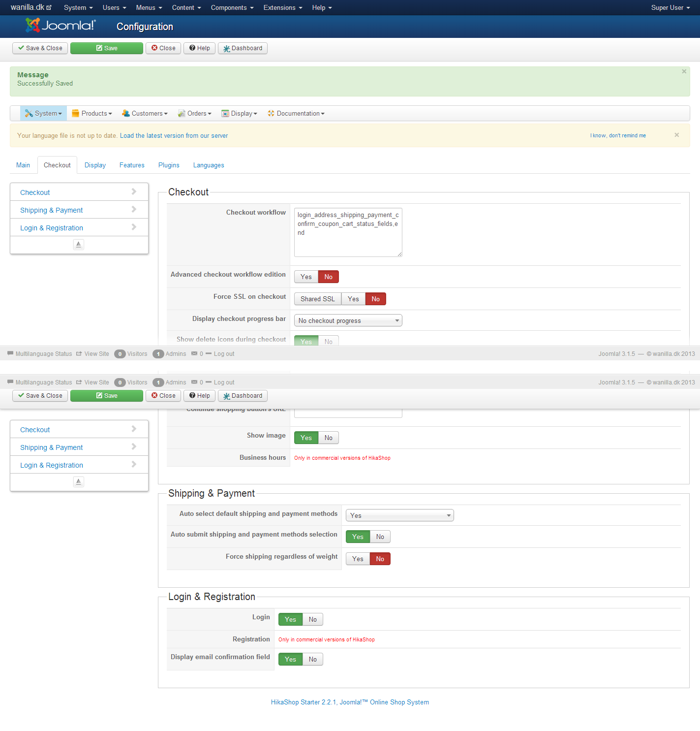Click inside Checkout workflow text area
Viewport: 700px width, 731px height.
(x=348, y=232)
